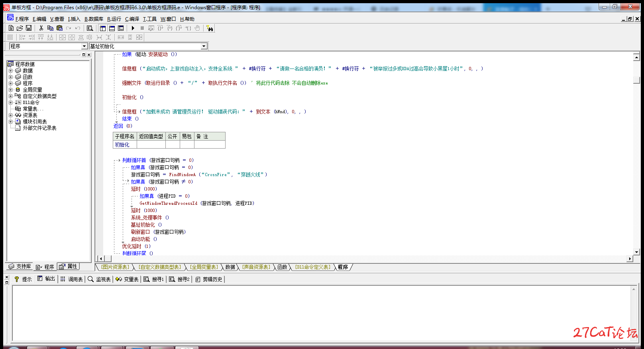Switch to the 图片资源表 editor tab
Image resolution: width=644 pixels, height=349 pixels.
coord(115,267)
